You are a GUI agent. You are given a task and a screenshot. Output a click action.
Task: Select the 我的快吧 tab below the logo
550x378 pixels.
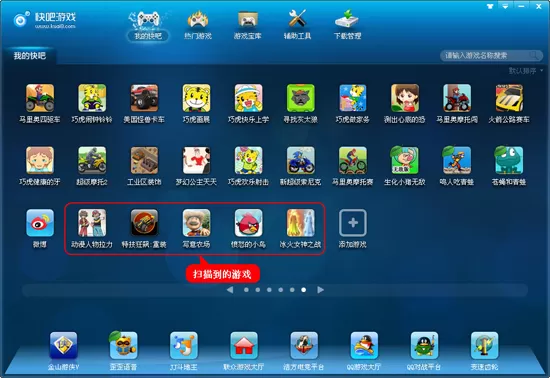[29, 56]
